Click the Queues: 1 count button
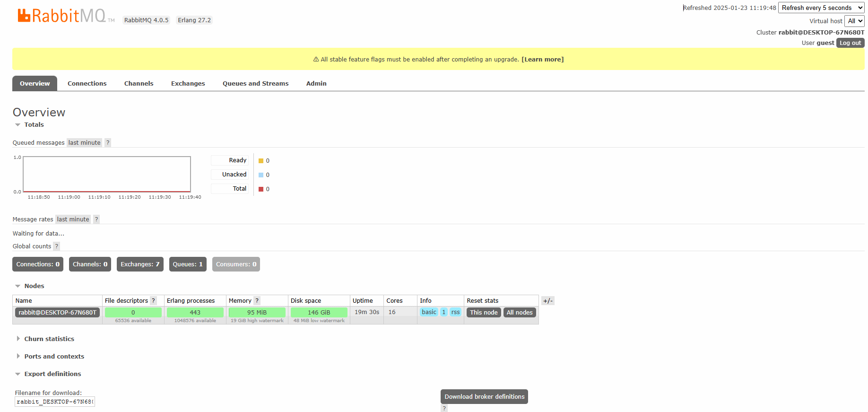 [x=188, y=264]
